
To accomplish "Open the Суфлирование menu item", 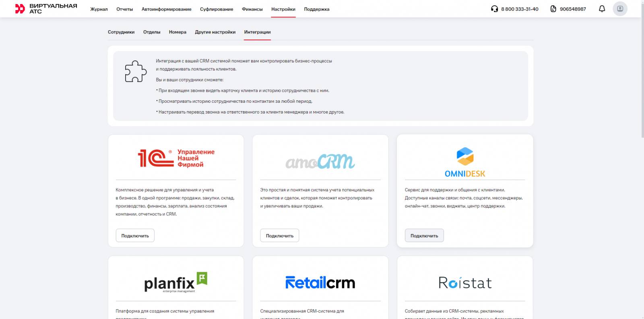I will click(217, 9).
